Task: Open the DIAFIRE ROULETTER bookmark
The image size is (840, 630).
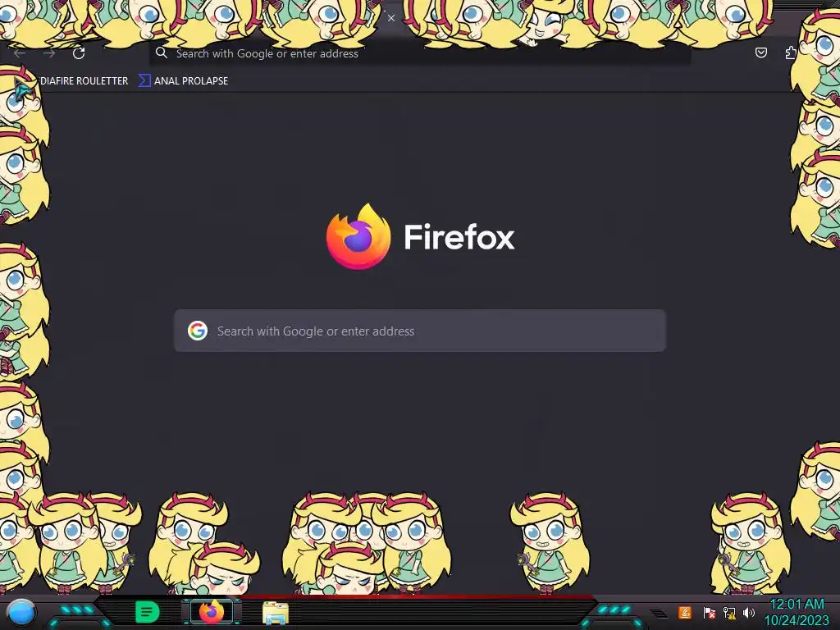Action: click(x=84, y=81)
